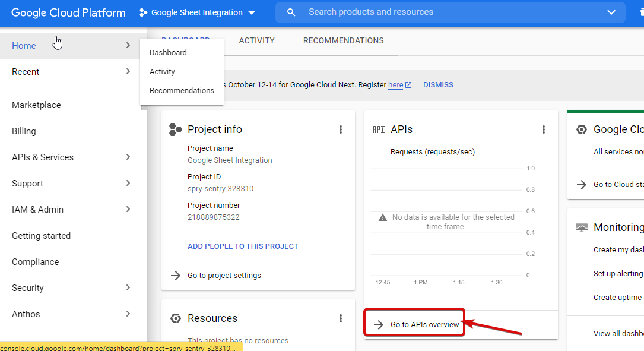Viewport: 644px width, 351px height.
Task: Open Resources card's three-dot menu
Action: pyautogui.click(x=341, y=318)
